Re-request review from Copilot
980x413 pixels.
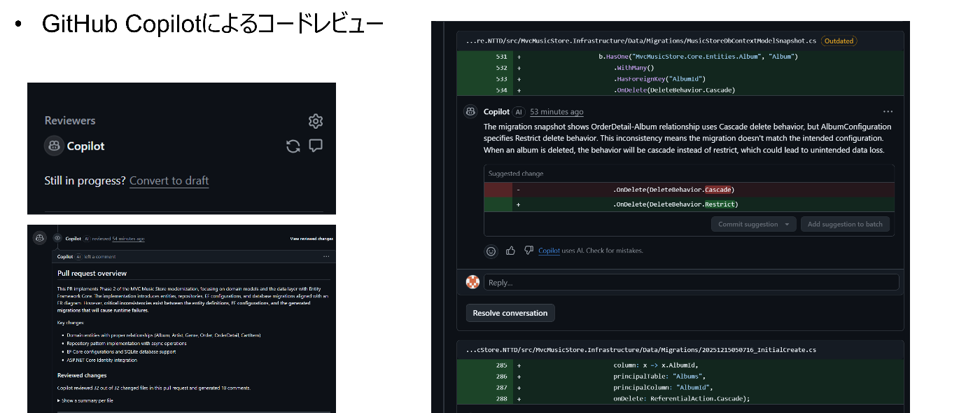coord(293,146)
